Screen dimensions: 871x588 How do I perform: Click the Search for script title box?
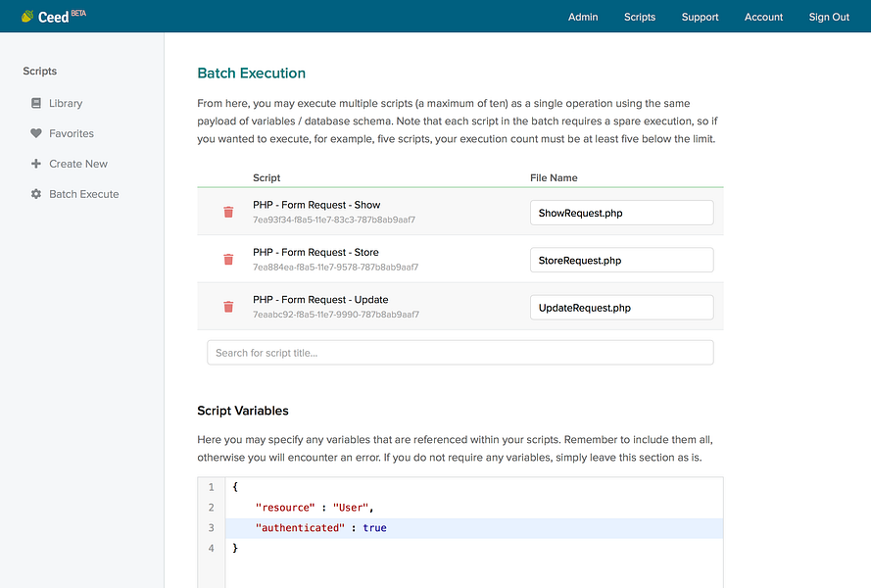[x=460, y=353]
